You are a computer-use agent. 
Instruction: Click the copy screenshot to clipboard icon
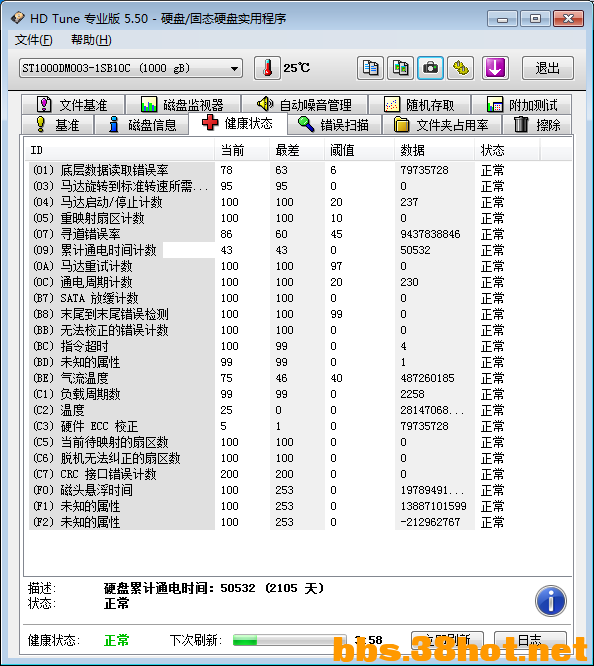[400, 68]
